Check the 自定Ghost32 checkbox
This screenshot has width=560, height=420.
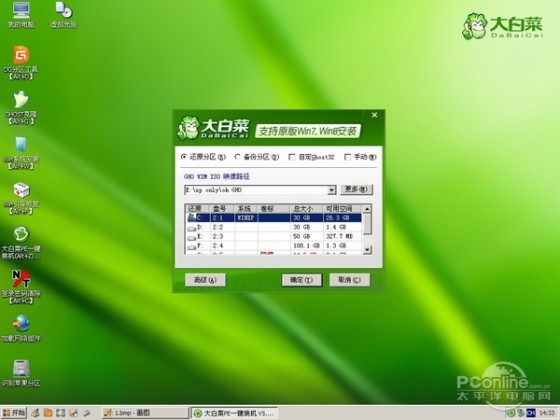pos(292,157)
